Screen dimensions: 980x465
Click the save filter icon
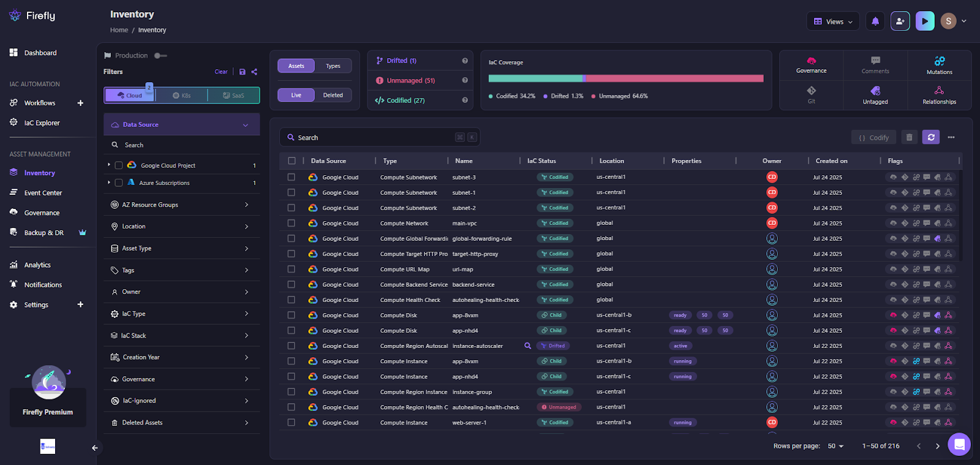point(243,72)
